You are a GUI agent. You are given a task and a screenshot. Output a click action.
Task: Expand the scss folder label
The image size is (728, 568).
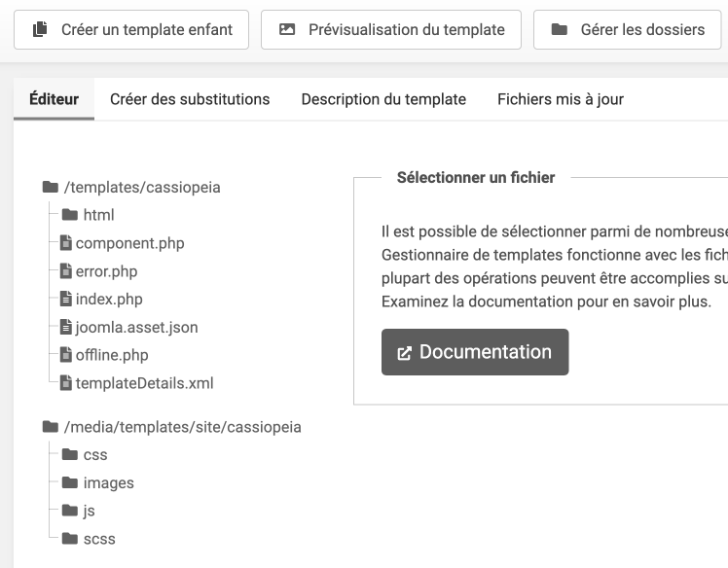(99, 539)
